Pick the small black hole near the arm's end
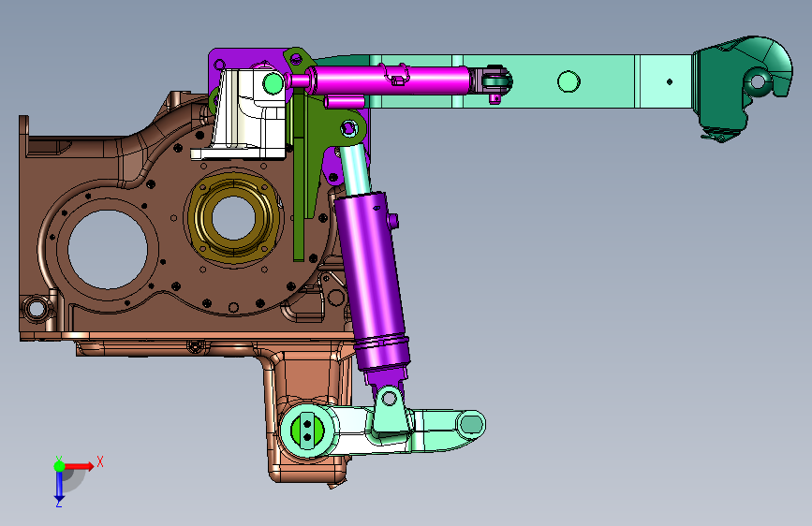 (670, 81)
